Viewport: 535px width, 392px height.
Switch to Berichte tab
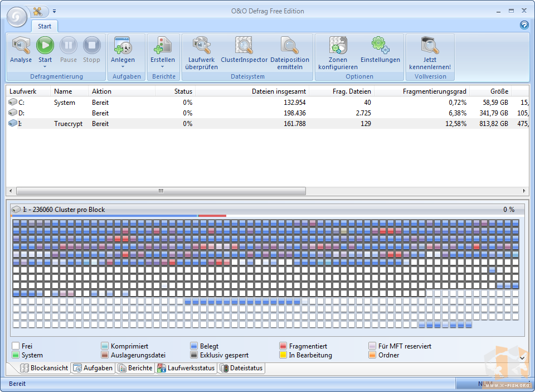tap(135, 368)
